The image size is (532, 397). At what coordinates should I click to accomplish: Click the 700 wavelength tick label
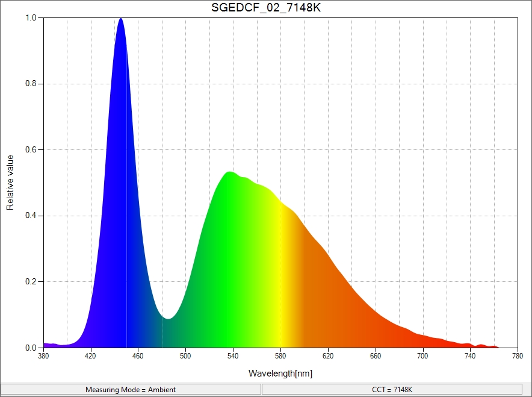click(x=422, y=357)
